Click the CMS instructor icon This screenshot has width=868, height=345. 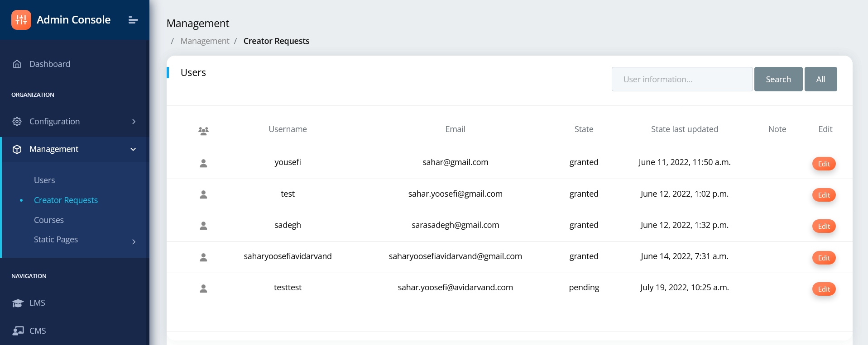click(x=18, y=331)
